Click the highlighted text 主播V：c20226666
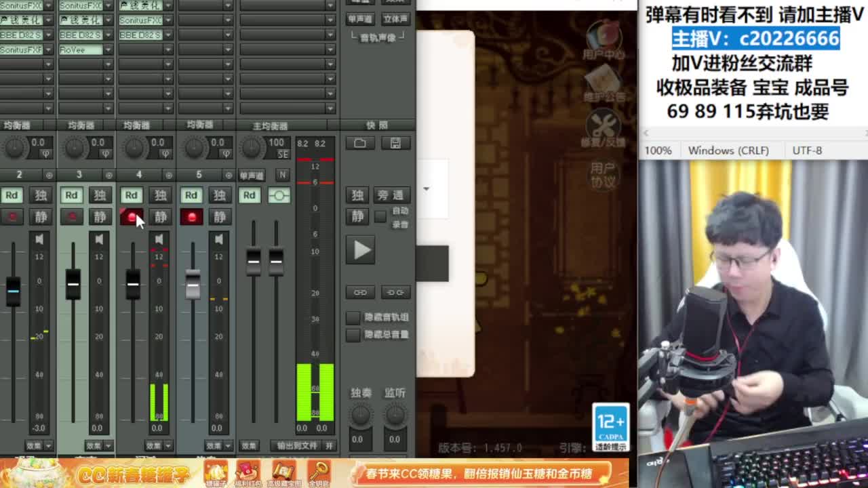 click(x=756, y=39)
